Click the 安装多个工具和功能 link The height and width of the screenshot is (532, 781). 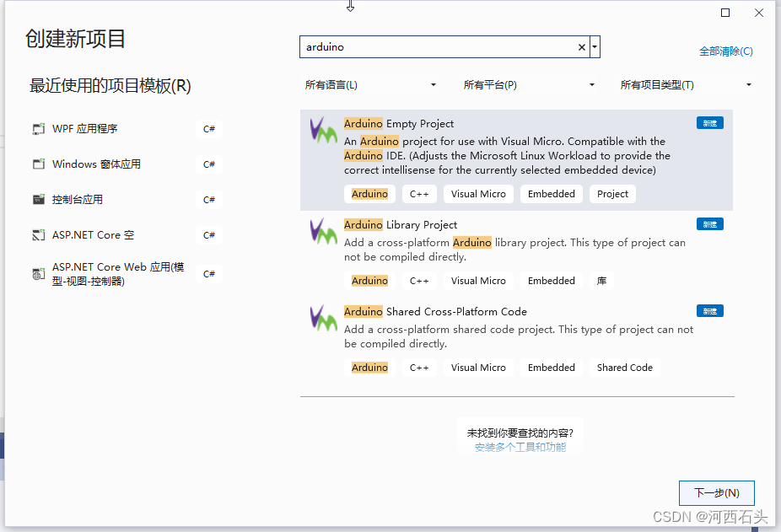pyautogui.click(x=520, y=448)
